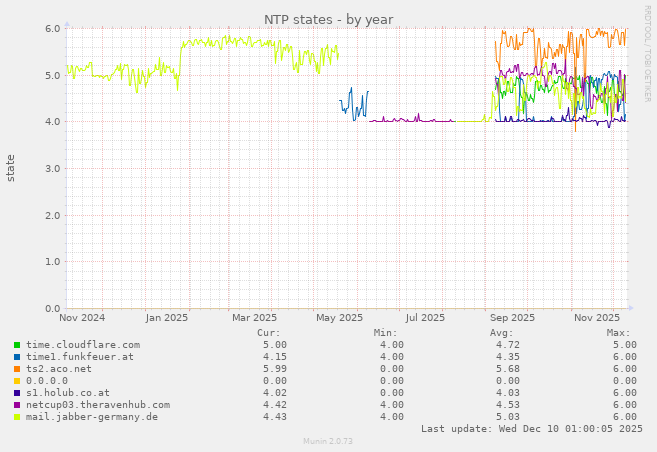Click the 3.0 y-axis tick label
Image resolution: width=657 pixels, height=452 pixels.
(x=53, y=169)
